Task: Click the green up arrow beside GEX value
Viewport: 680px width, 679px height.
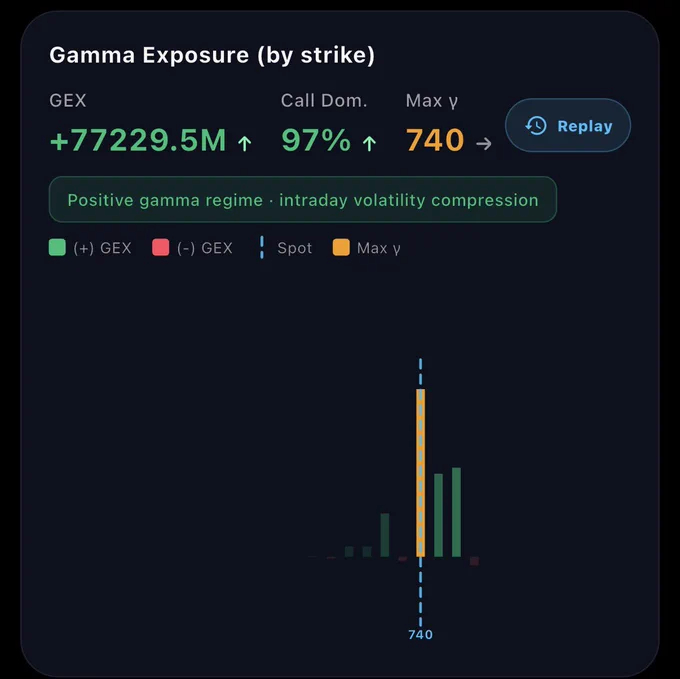Action: pyautogui.click(x=245, y=143)
